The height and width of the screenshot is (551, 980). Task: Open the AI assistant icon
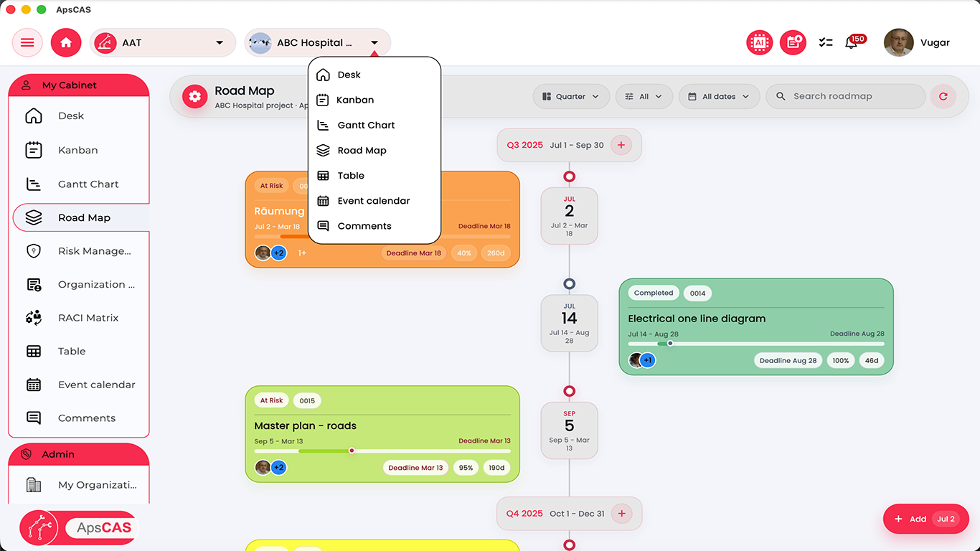pos(759,42)
